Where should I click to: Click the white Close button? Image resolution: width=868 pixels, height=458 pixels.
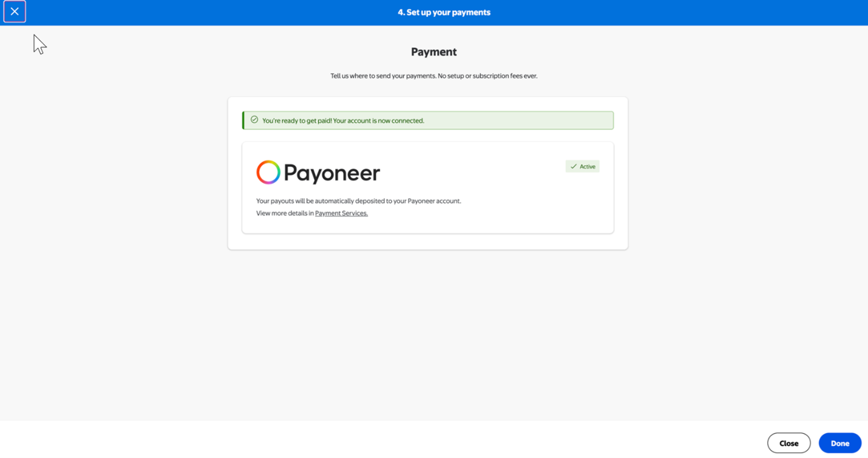(x=788, y=443)
